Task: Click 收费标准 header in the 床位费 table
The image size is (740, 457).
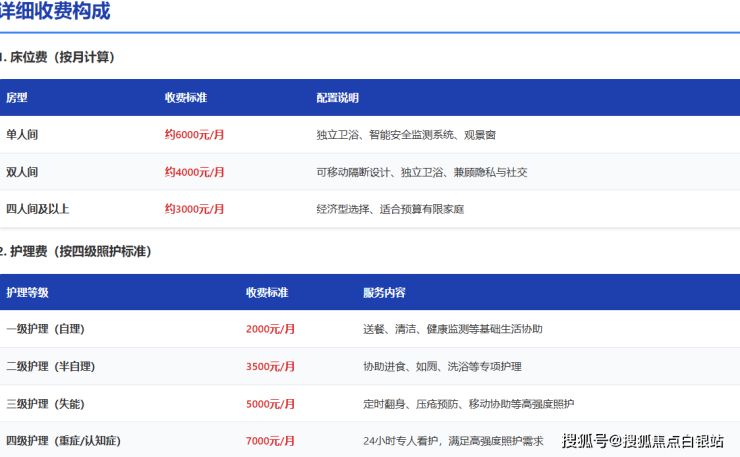Action: pyautogui.click(x=186, y=98)
